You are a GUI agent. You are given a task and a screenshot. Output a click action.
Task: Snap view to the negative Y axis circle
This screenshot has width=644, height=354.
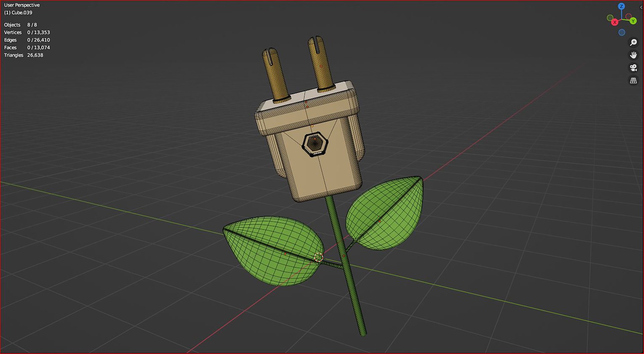point(610,17)
